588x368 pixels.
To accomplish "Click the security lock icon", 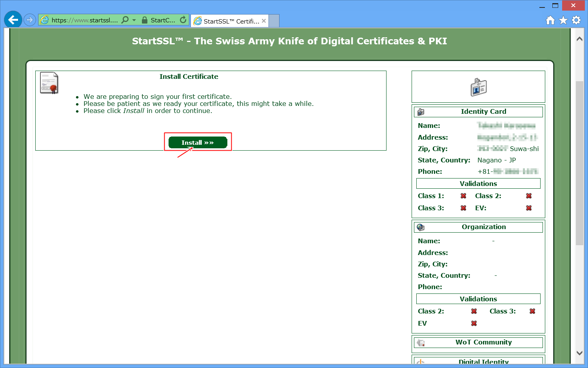I will (x=145, y=20).
